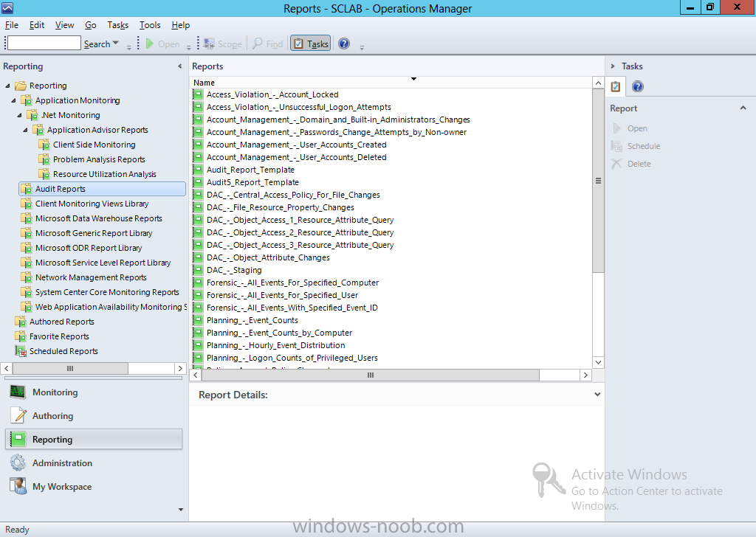Open the File menu
This screenshot has width=756, height=537.
12,25
